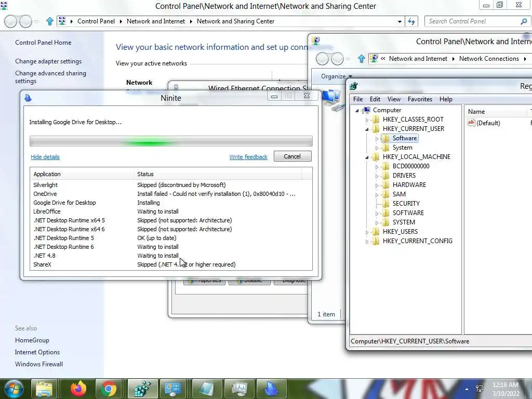Click the Ninite window title icon
The image size is (532, 399).
point(28,98)
